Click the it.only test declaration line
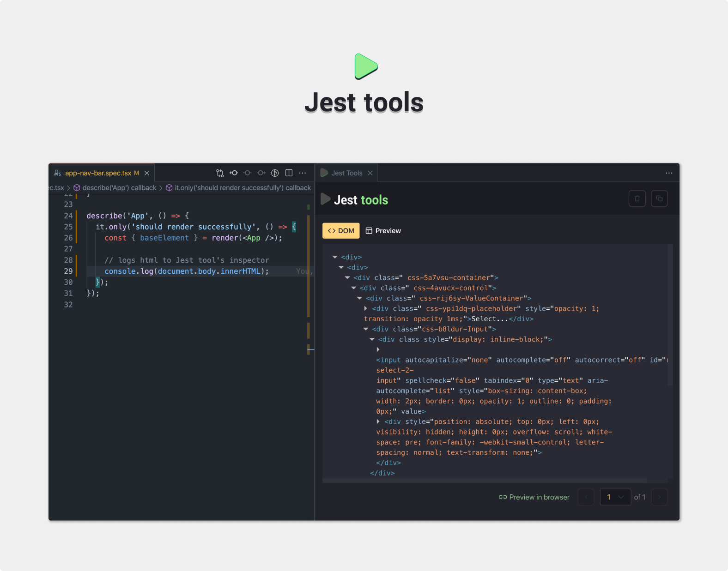The height and width of the screenshot is (571, 728). coord(196,227)
